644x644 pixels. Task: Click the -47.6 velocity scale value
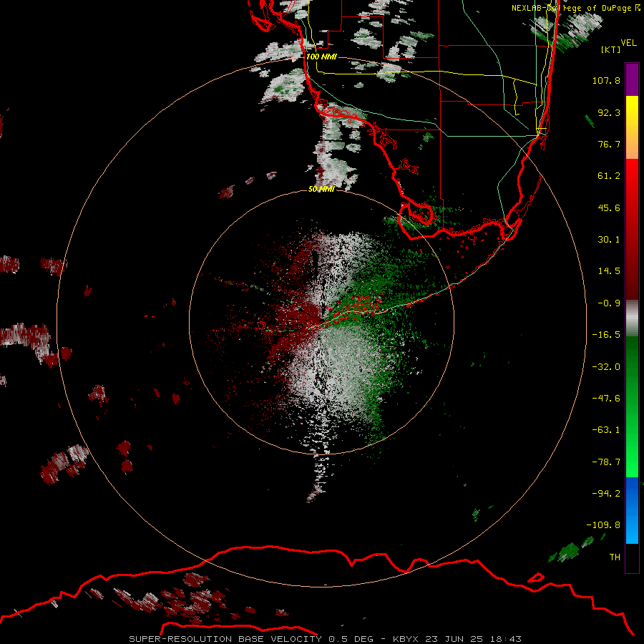click(606, 399)
